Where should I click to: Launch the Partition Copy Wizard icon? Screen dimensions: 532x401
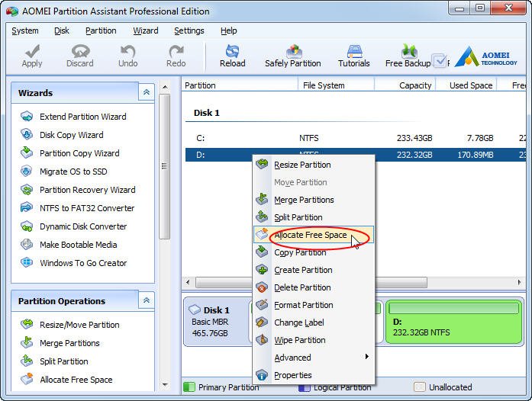tap(27, 153)
